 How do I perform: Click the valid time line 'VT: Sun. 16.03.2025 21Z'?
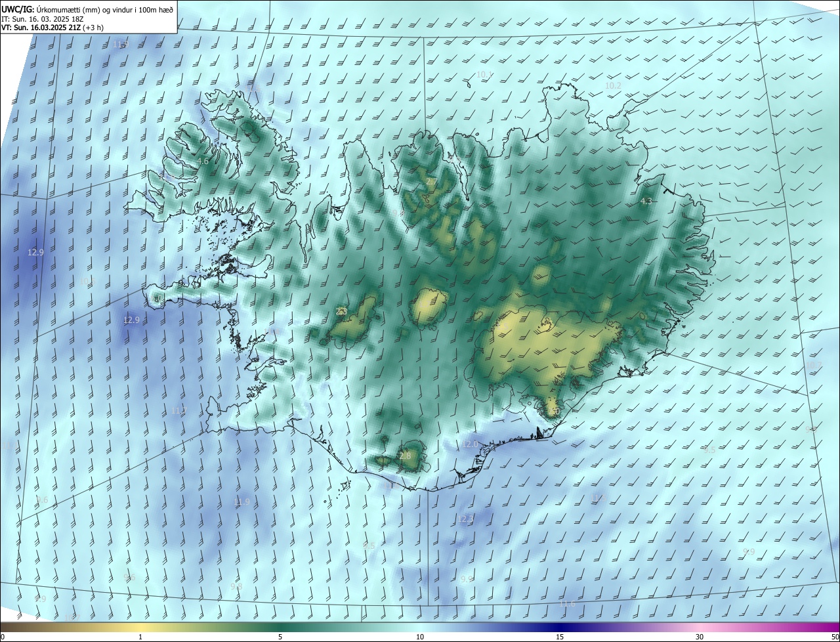click(x=41, y=28)
